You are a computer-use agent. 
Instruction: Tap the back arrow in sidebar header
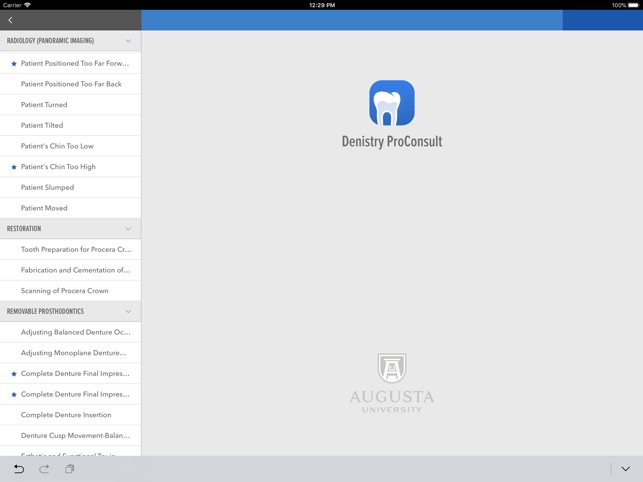pyautogui.click(x=10, y=20)
